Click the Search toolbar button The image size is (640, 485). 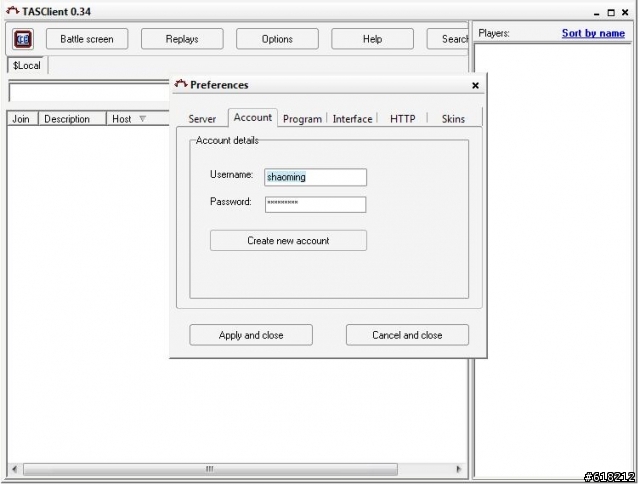[x=448, y=39]
